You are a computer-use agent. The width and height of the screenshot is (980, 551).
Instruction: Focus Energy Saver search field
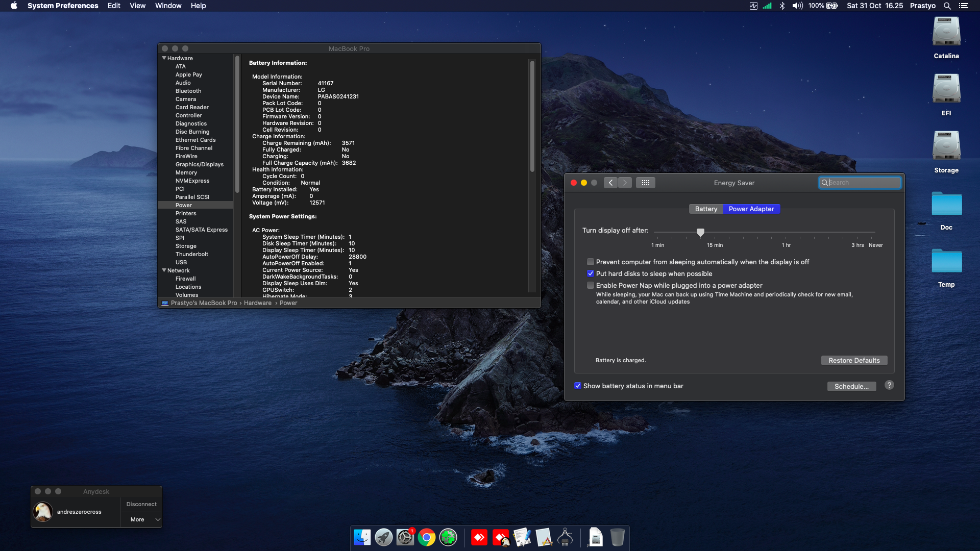click(x=860, y=183)
